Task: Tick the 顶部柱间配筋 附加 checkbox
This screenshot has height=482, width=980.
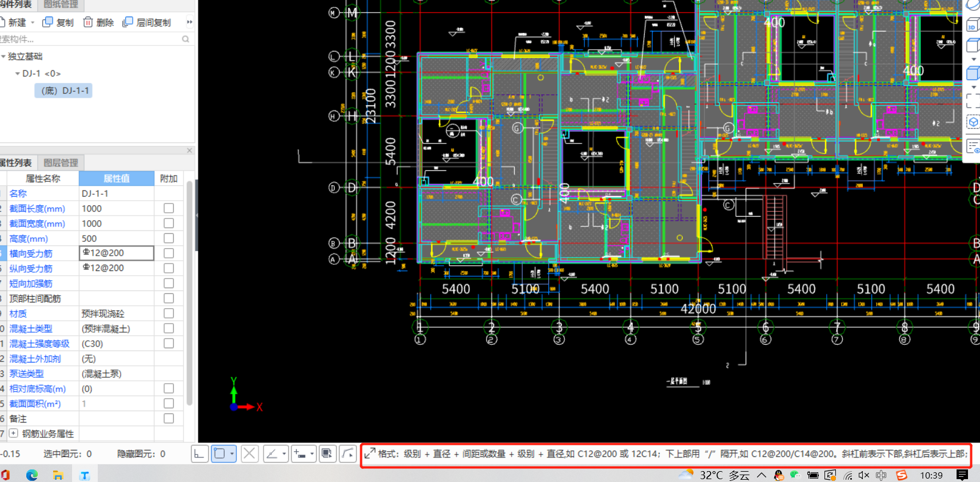Action: (169, 298)
